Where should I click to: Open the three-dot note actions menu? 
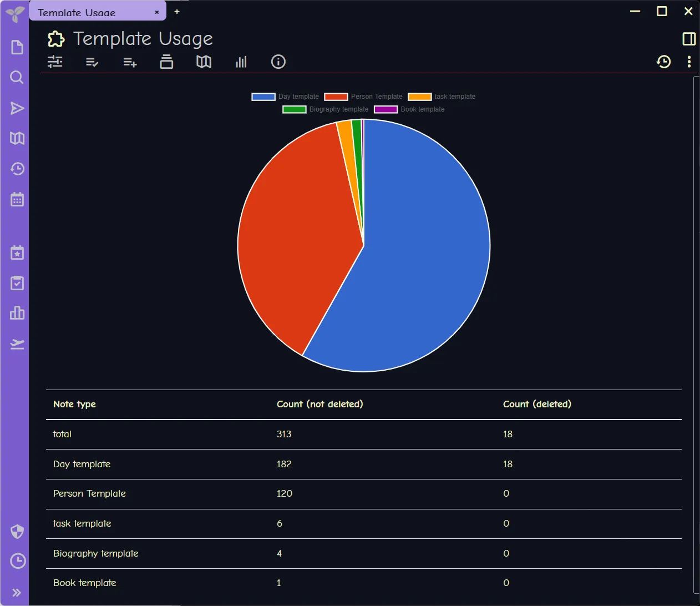pos(689,62)
